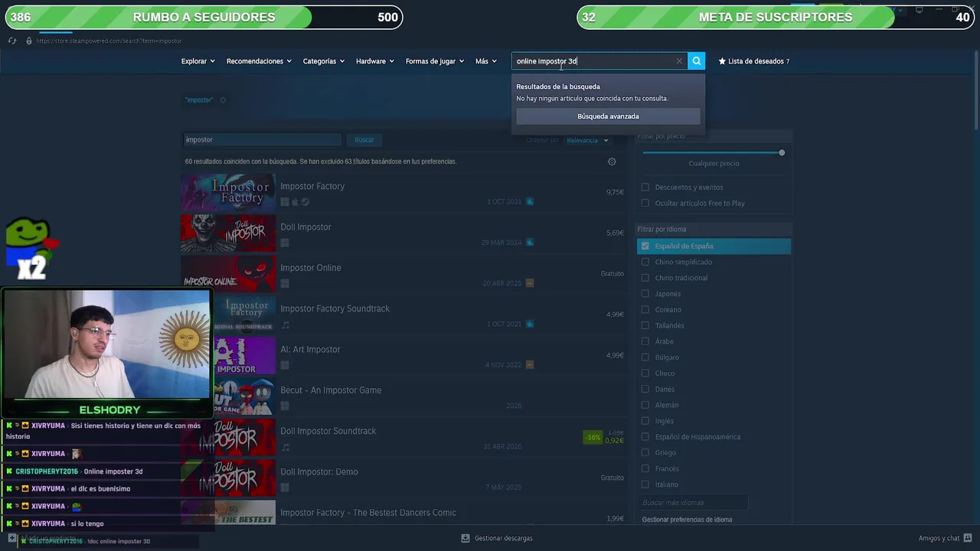Open the Becut - An Impostor Game result
Screen dimensions: 980x551
coord(404,397)
